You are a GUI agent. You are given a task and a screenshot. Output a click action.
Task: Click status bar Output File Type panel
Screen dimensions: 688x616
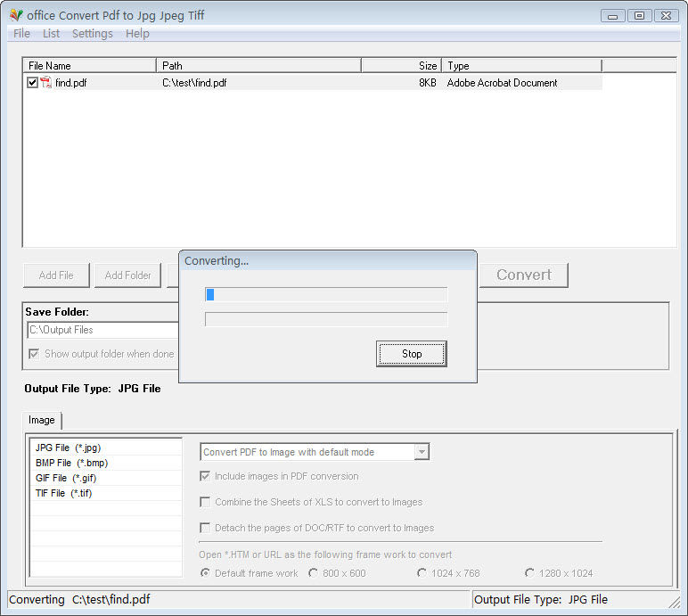[574, 599]
